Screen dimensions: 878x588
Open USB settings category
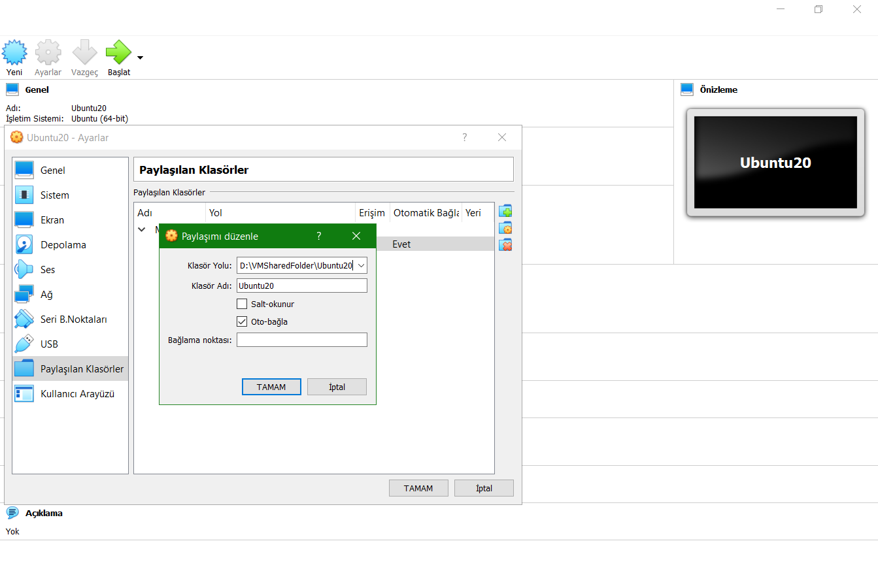click(70, 344)
